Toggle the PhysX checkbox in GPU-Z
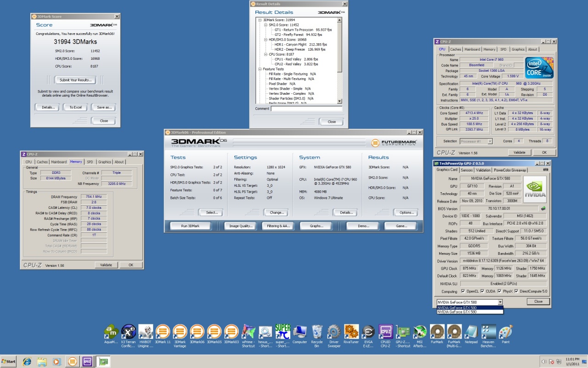Image resolution: width=588 pixels, height=368 pixels. (x=499, y=291)
